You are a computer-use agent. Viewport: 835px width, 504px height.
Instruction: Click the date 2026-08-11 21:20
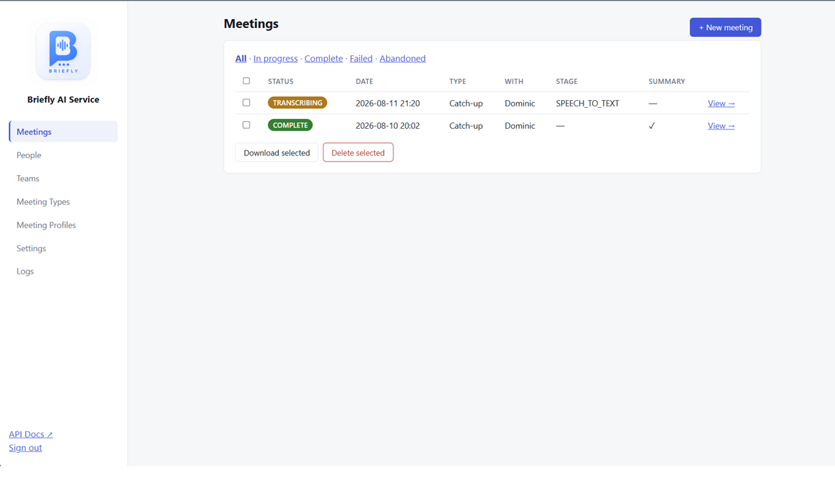tap(387, 103)
